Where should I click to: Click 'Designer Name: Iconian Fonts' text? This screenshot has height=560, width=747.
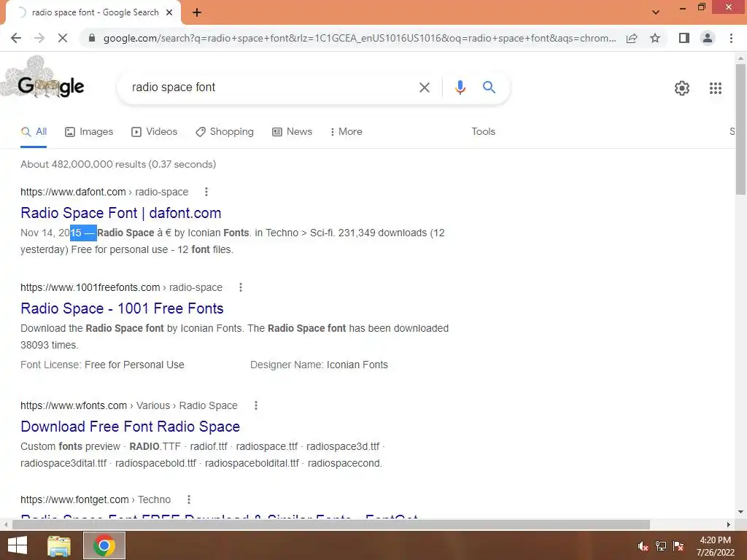coord(319,365)
